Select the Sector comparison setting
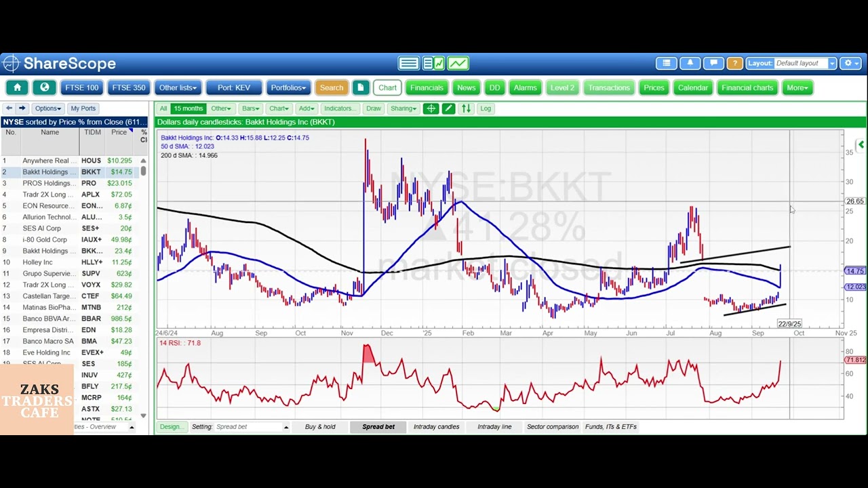Viewport: 868px width, 488px height. click(553, 427)
